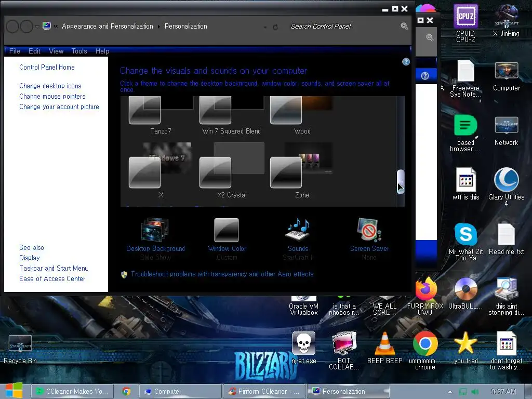The height and width of the screenshot is (399, 532).
Task: Go to Control Panel Home
Action: tap(47, 67)
